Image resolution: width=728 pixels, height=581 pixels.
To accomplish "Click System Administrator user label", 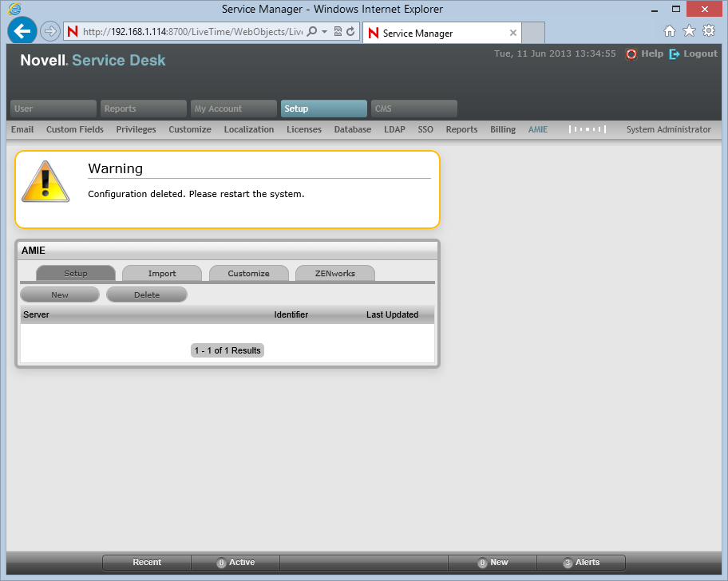I will (669, 129).
